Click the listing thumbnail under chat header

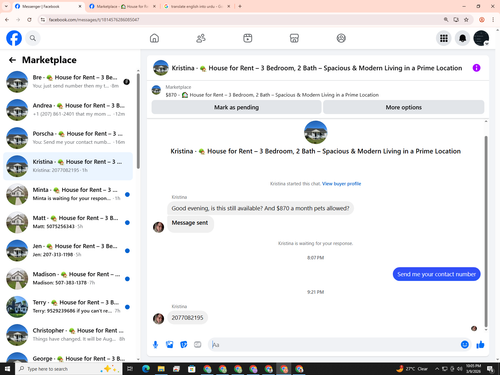156,90
